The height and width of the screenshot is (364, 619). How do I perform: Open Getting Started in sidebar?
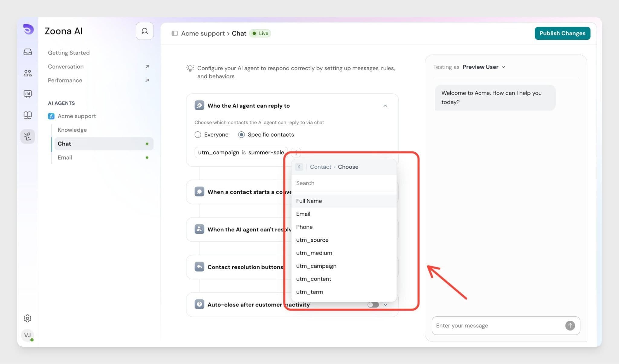69,53
